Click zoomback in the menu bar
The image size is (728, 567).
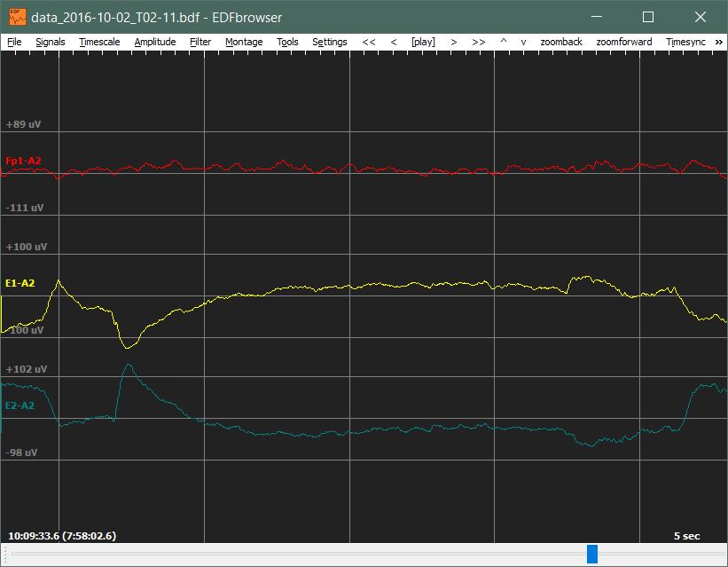[561, 42]
